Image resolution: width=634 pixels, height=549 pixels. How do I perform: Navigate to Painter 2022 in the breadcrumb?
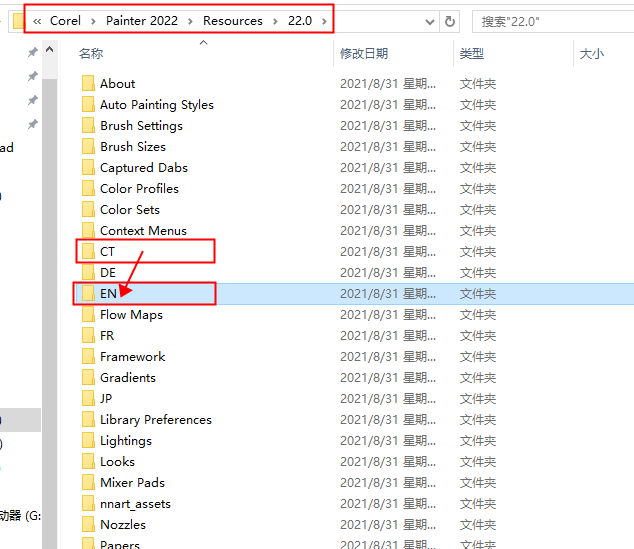pos(142,21)
